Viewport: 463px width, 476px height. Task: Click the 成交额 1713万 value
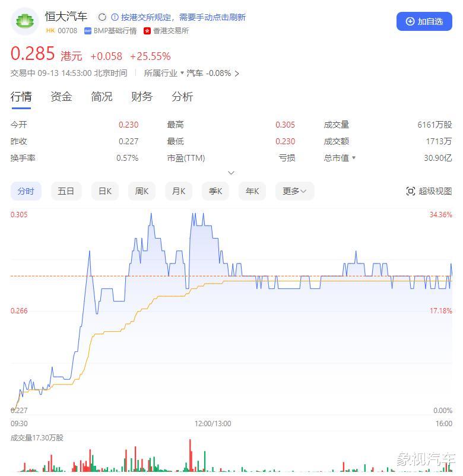coord(439,141)
